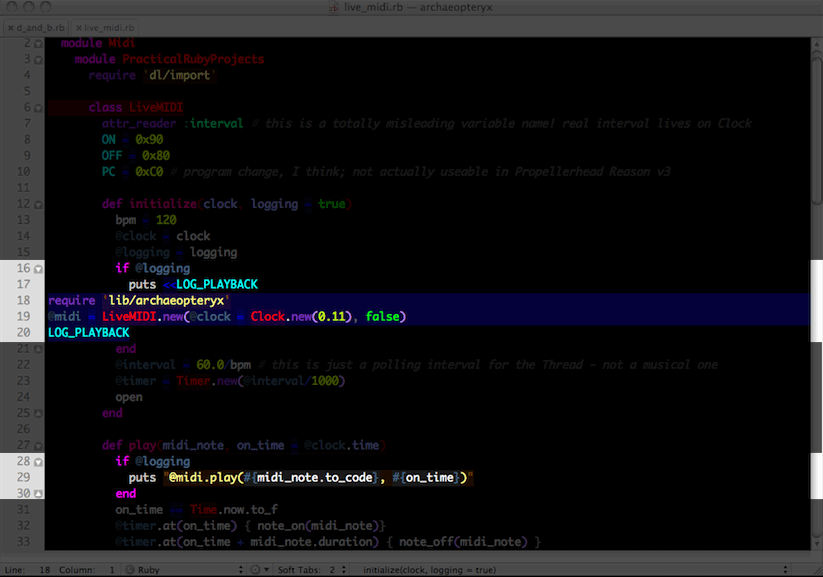Close the d_and_b.rb tab
Viewport: 823px width, 577px height.
(x=10, y=28)
